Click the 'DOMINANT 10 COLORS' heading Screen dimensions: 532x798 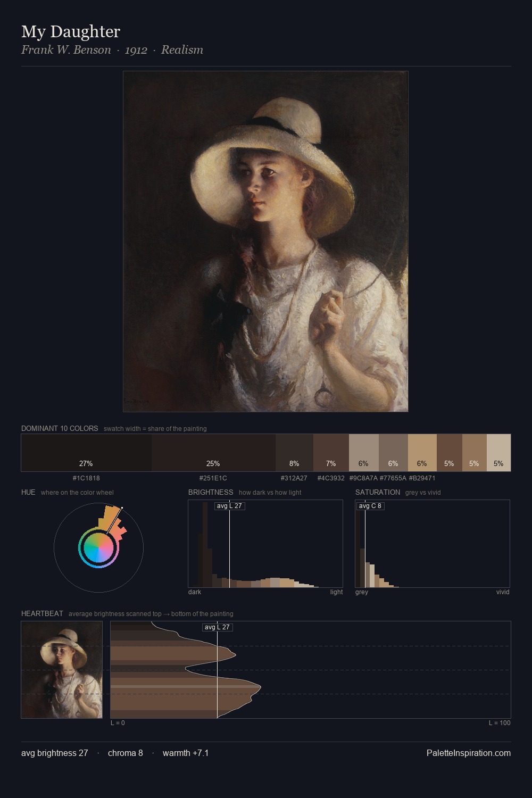coord(60,428)
